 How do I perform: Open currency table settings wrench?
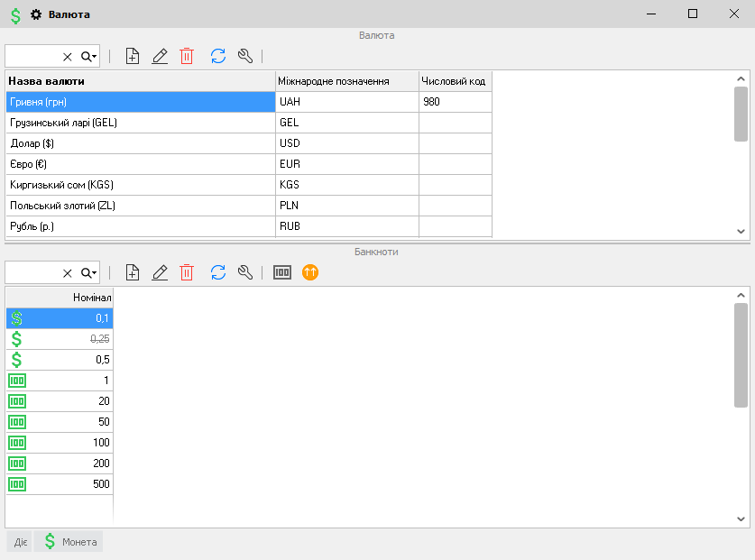244,56
